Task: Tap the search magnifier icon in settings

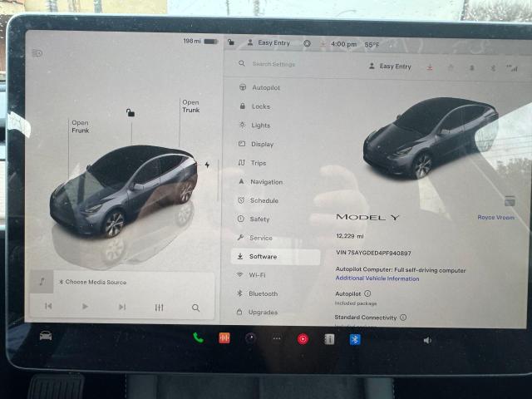Action: coord(242,63)
